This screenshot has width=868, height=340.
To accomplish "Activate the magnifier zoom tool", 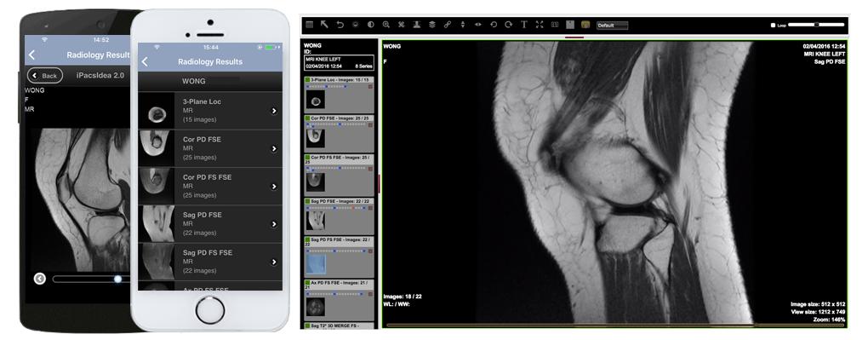I will 385,25.
